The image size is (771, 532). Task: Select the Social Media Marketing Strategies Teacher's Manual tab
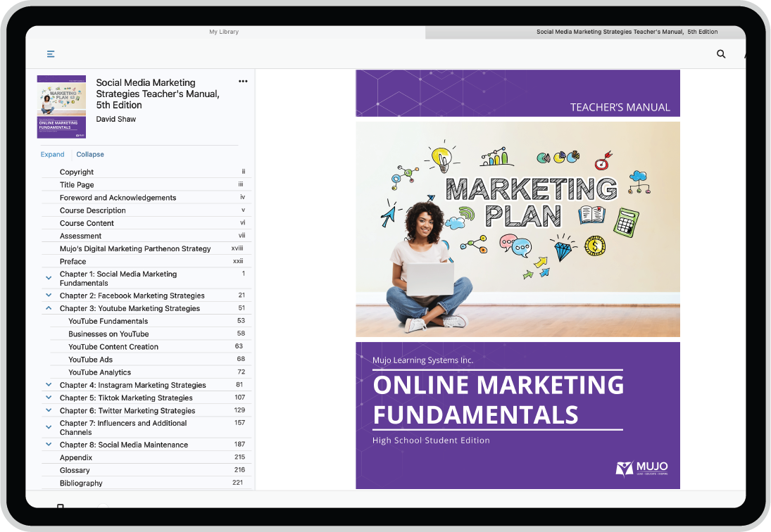coord(627,32)
